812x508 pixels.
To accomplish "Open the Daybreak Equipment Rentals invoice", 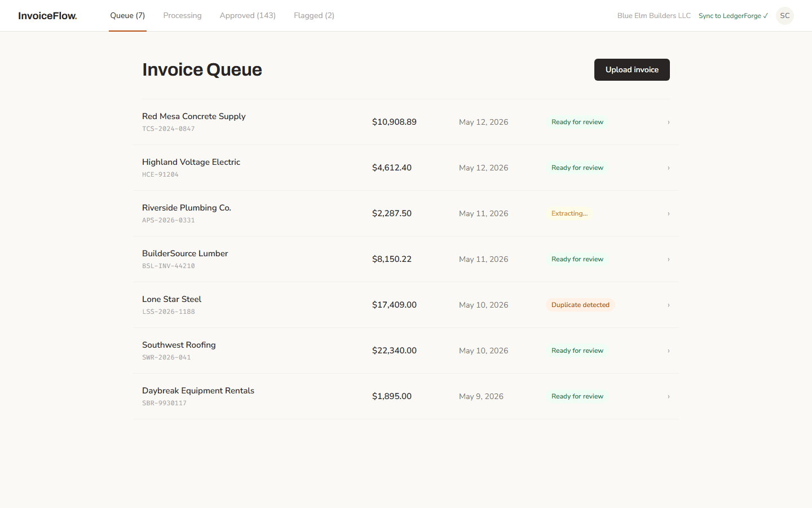I will [x=406, y=396].
